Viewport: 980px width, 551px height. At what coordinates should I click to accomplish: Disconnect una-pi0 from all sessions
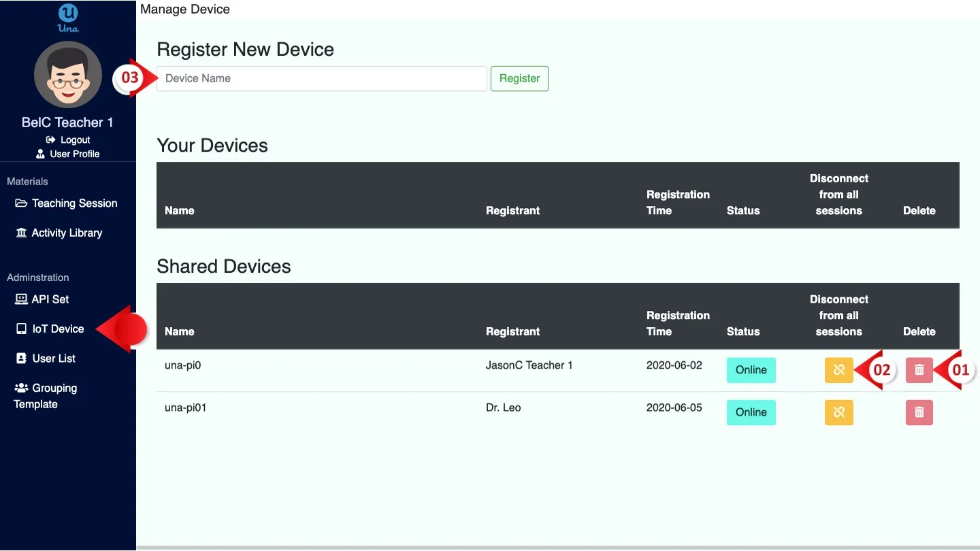838,370
